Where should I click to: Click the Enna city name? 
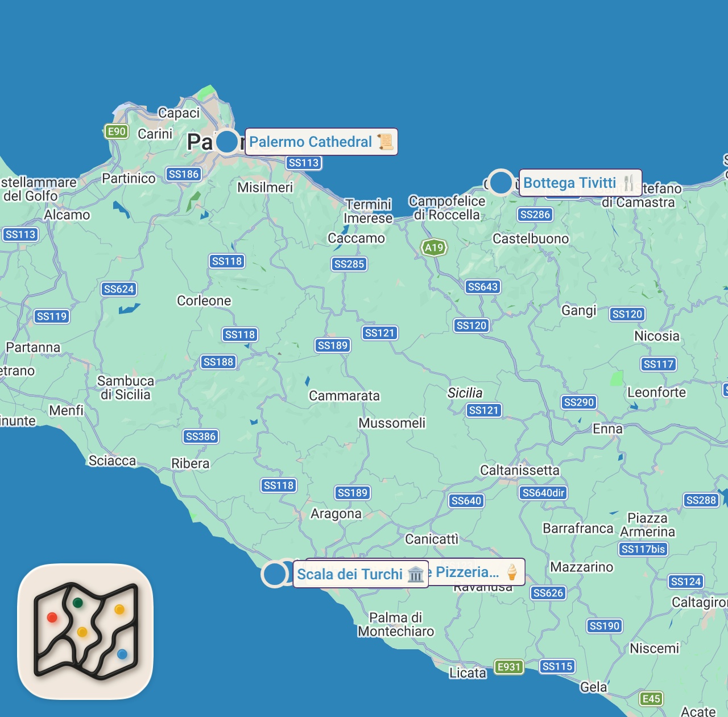click(607, 428)
